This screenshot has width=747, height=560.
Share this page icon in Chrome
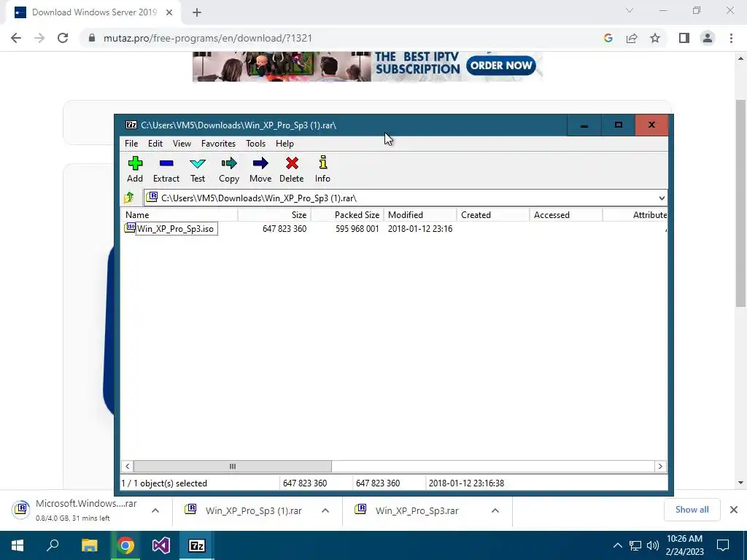coord(632,38)
